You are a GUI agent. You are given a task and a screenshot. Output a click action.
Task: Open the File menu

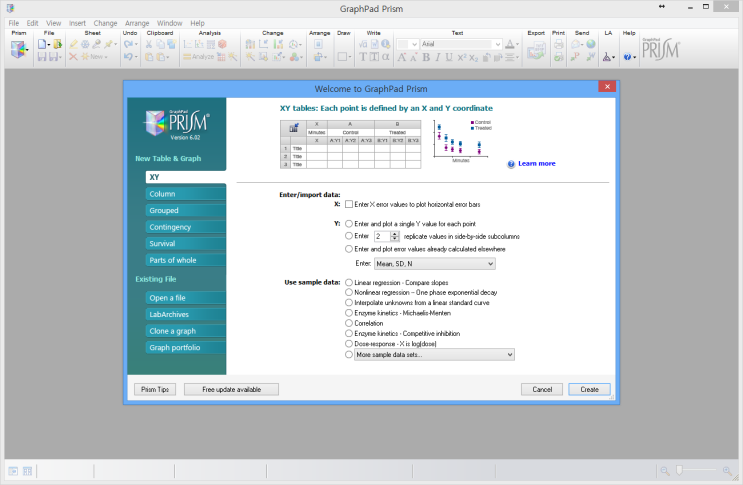click(x=14, y=23)
